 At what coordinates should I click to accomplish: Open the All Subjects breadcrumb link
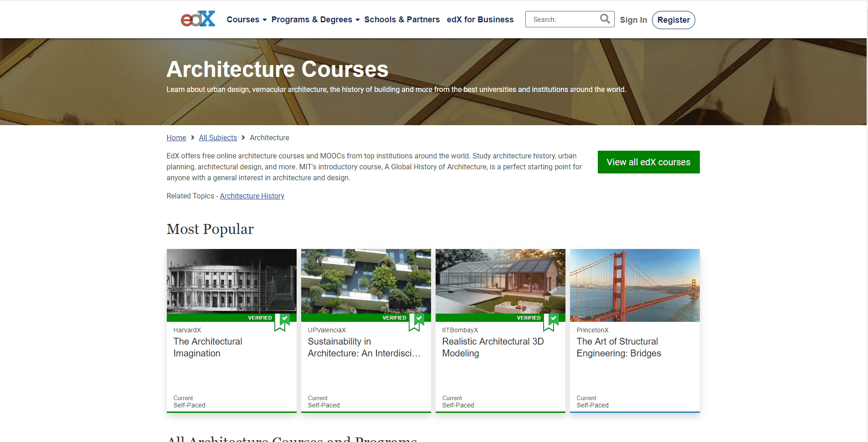click(218, 137)
